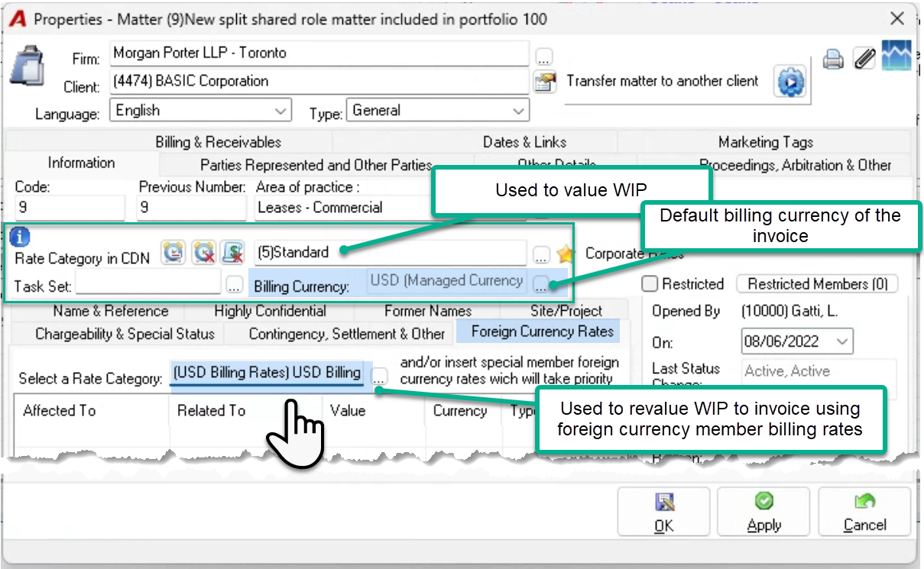Open the Marketing Tags tab

coord(765,142)
